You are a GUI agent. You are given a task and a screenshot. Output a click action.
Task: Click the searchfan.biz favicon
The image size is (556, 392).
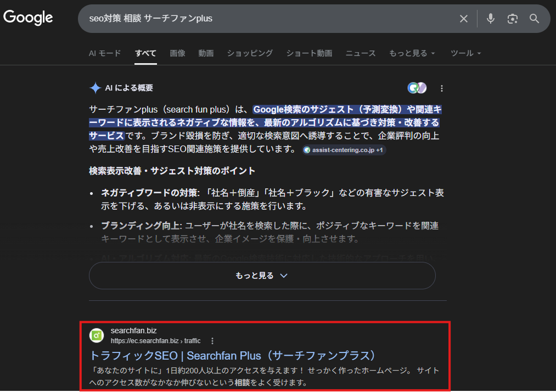coord(97,335)
